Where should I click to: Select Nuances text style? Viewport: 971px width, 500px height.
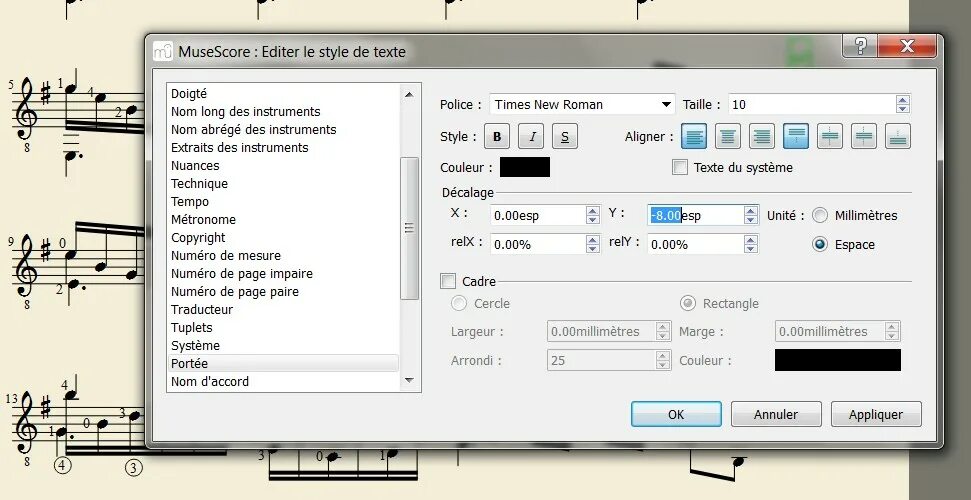click(x=284, y=165)
